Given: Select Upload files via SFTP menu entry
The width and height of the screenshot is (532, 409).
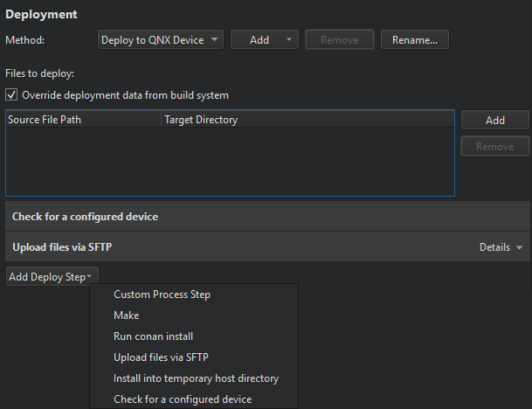Looking at the screenshot, I should pyautogui.click(x=161, y=357).
